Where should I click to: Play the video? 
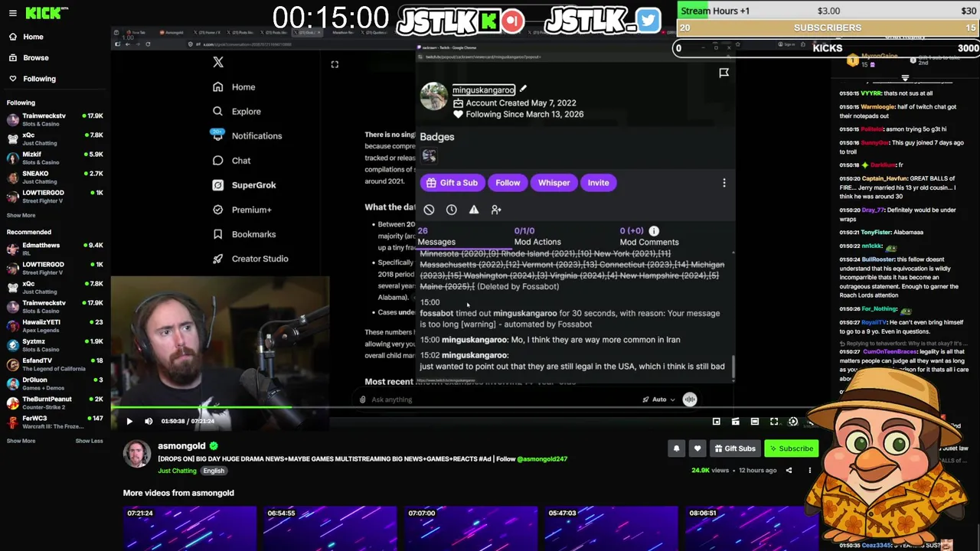[x=129, y=421]
